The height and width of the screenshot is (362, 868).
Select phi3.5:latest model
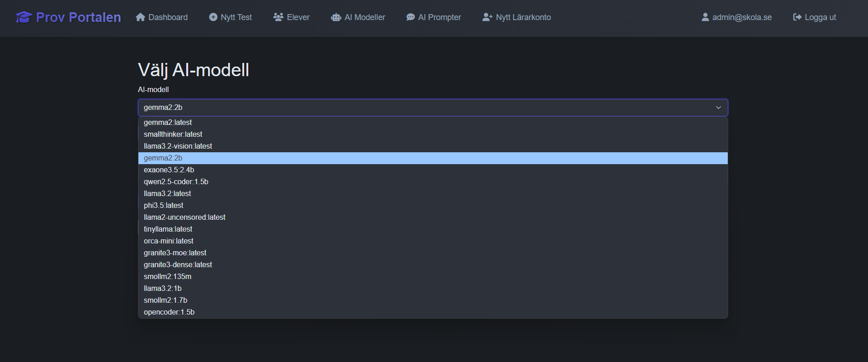433,205
